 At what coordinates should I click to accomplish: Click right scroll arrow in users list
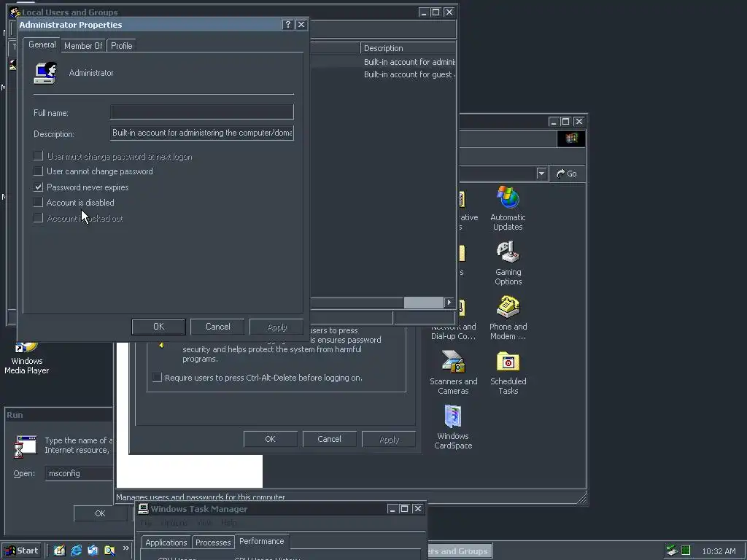pyautogui.click(x=449, y=303)
